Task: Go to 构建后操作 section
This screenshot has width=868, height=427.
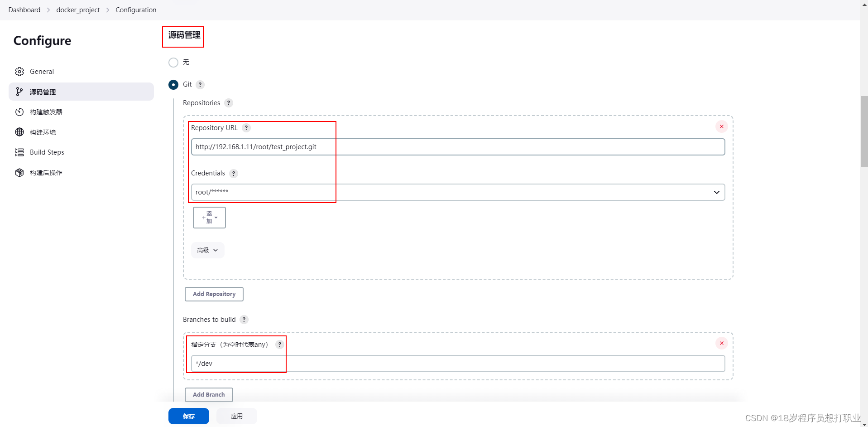Action: [x=81, y=173]
